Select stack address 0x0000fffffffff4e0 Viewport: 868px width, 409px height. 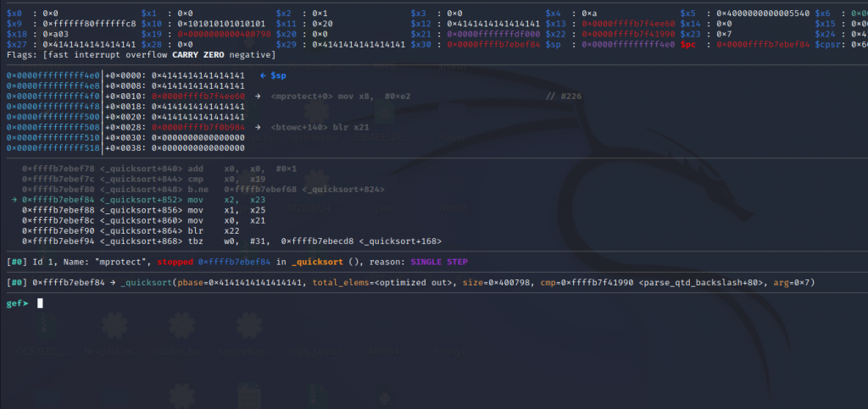coord(53,75)
